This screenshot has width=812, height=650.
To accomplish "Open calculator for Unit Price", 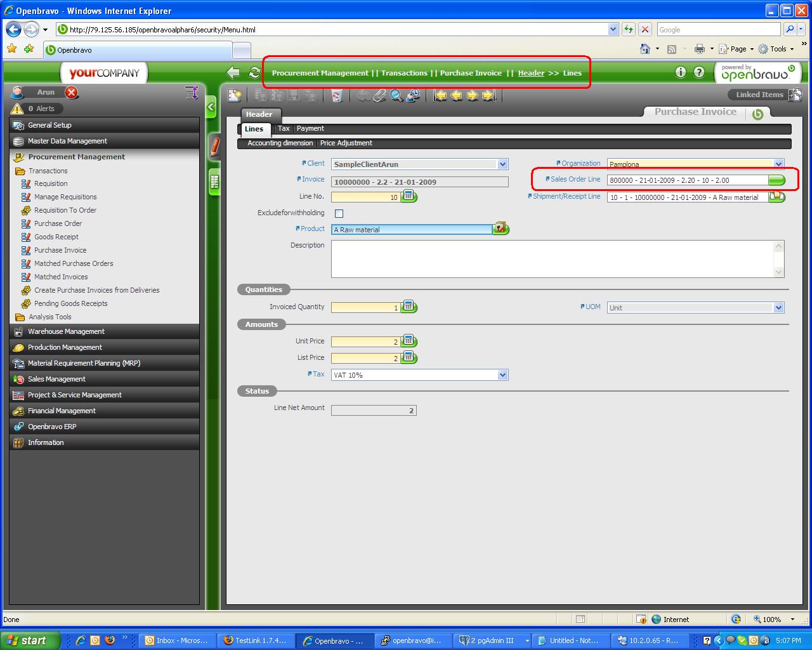I will click(410, 341).
